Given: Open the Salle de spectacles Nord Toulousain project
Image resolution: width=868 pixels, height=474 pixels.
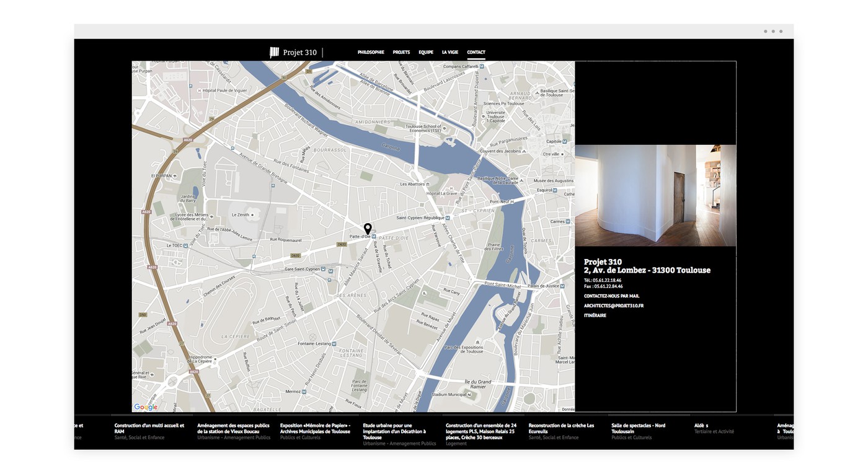Looking at the screenshot, I should point(638,428).
